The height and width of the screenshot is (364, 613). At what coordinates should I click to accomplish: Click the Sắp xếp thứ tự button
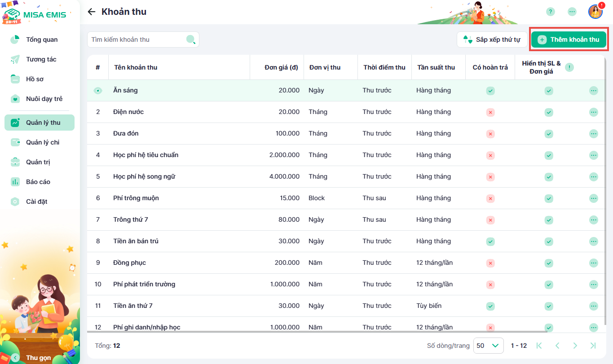[492, 39]
